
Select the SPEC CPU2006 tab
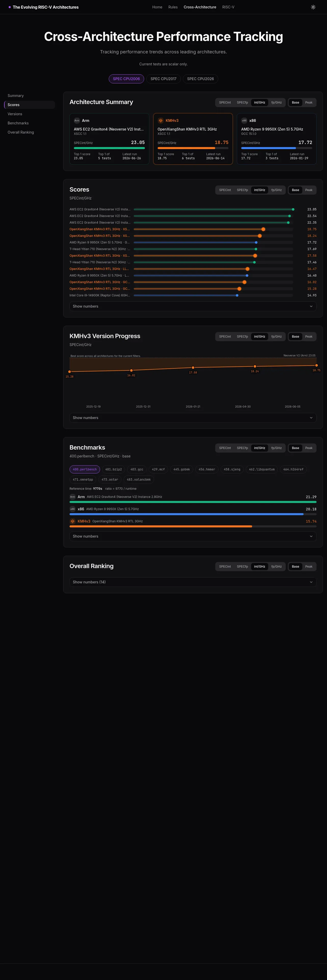(x=126, y=79)
